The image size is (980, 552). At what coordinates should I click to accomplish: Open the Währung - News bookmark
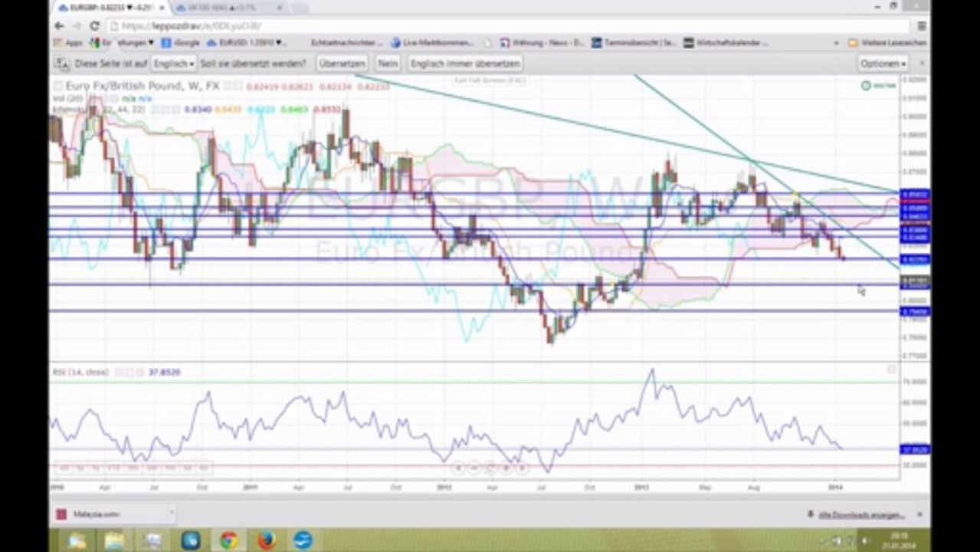click(x=542, y=43)
